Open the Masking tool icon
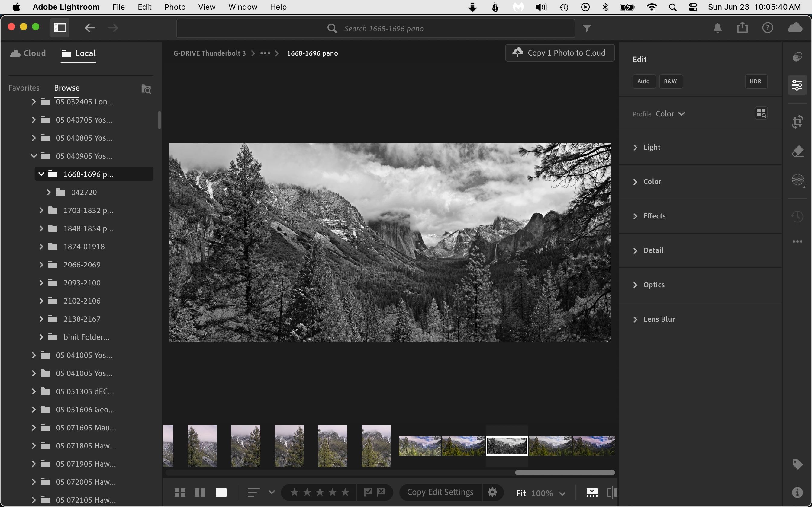812x507 pixels. [797, 180]
